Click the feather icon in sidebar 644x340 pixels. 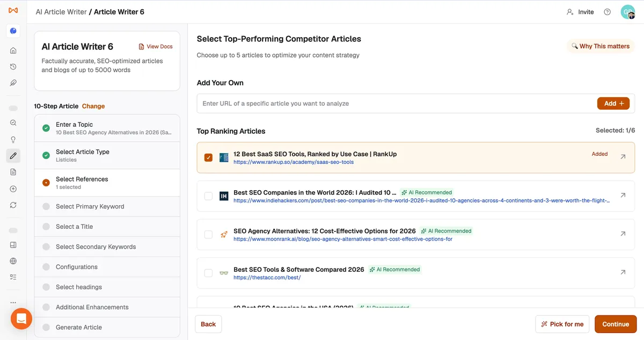[x=13, y=83]
